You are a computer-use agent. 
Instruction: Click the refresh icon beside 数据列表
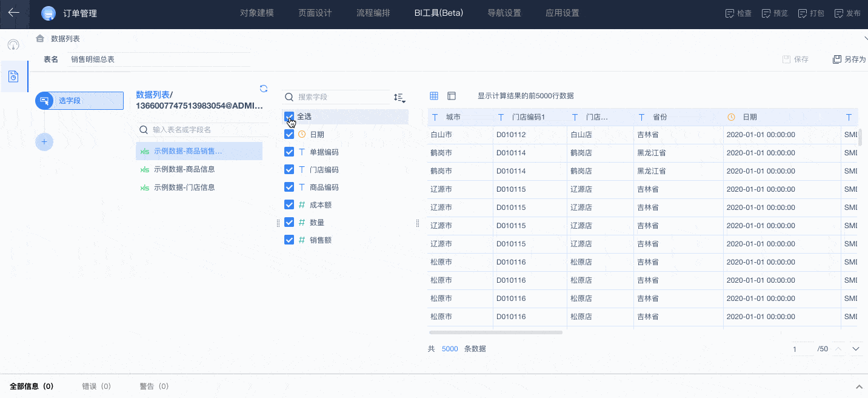tap(264, 89)
